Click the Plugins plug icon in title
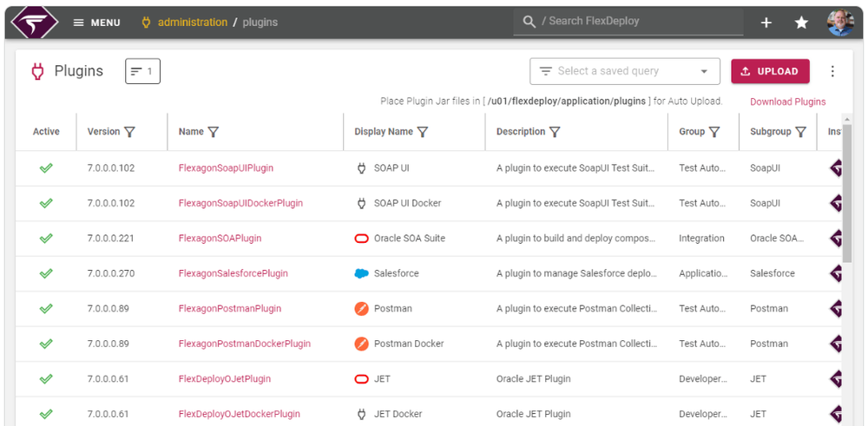868x426 pixels. tap(37, 71)
